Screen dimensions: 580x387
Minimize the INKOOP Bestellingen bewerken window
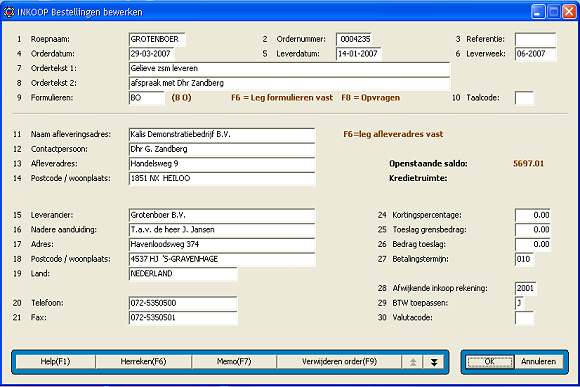pyautogui.click(x=538, y=12)
